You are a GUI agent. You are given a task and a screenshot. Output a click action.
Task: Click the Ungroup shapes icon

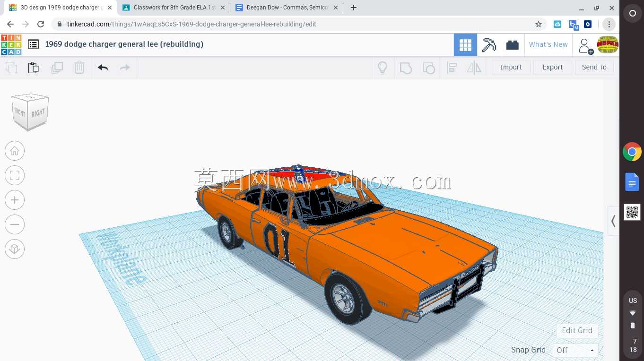428,68
